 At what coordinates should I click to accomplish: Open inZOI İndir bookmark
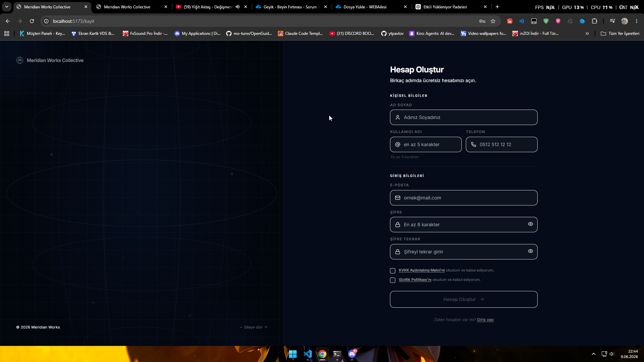click(535, 34)
